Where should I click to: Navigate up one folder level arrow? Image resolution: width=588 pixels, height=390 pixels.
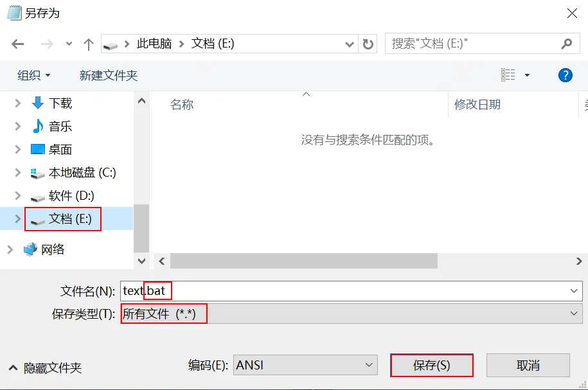click(89, 44)
